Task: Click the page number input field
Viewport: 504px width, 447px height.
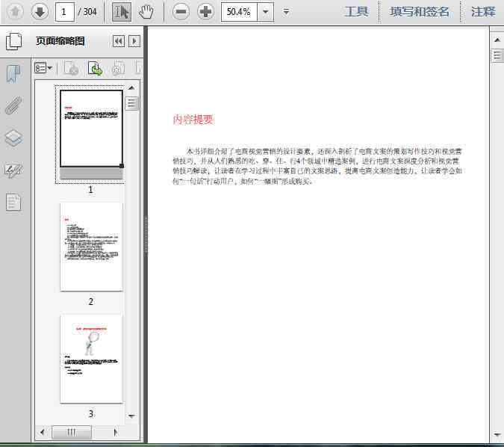Action: click(x=65, y=12)
